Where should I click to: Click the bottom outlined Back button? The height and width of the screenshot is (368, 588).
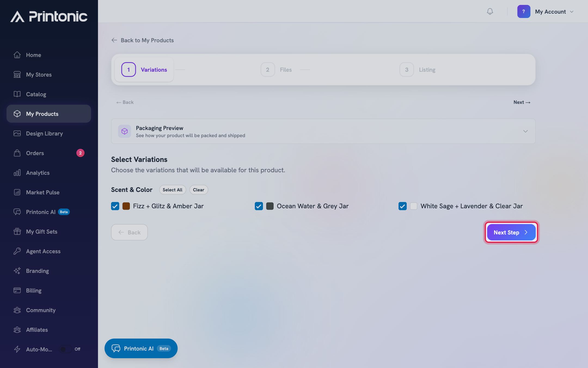click(x=129, y=232)
